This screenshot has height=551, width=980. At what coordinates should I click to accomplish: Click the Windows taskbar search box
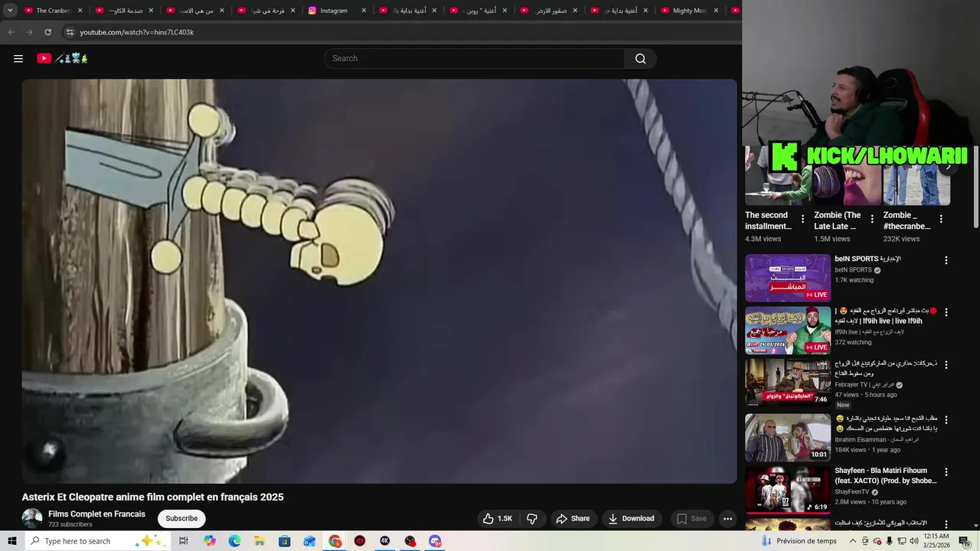pyautogui.click(x=95, y=541)
